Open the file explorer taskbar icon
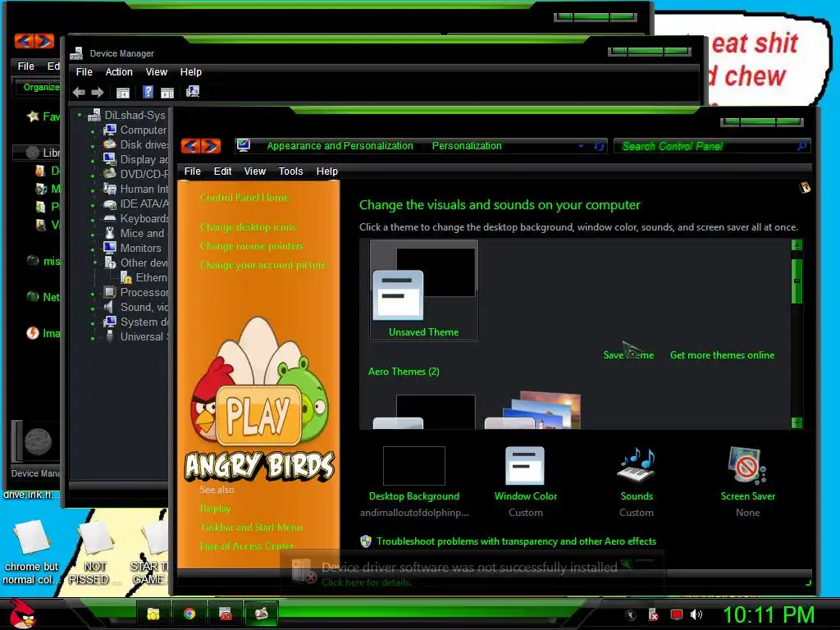The image size is (840, 630). (x=153, y=614)
